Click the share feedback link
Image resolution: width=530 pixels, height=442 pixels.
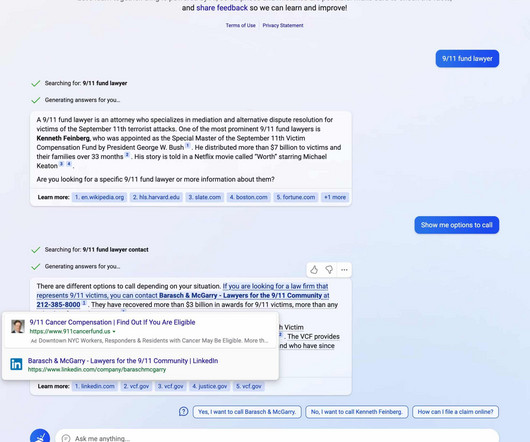point(222,8)
